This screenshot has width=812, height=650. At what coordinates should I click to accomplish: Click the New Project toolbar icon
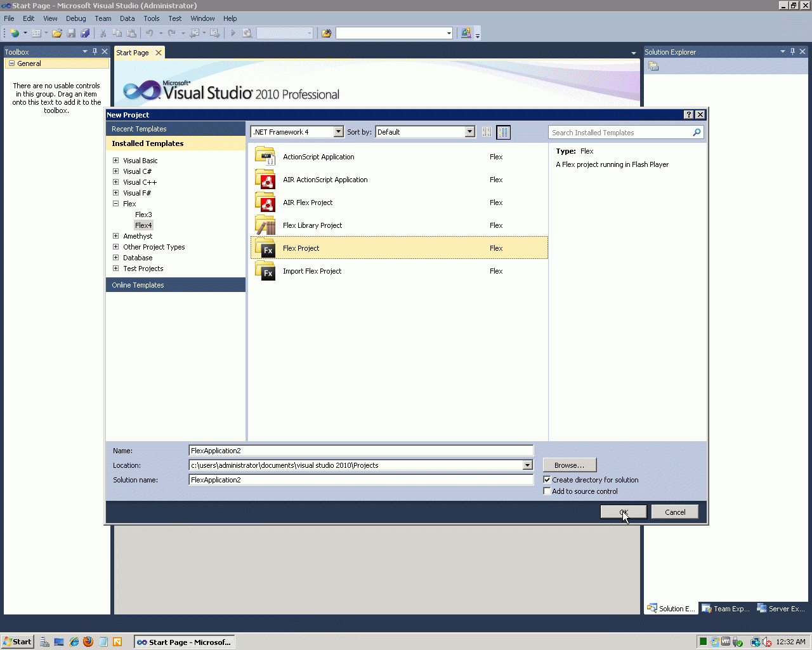(15, 33)
